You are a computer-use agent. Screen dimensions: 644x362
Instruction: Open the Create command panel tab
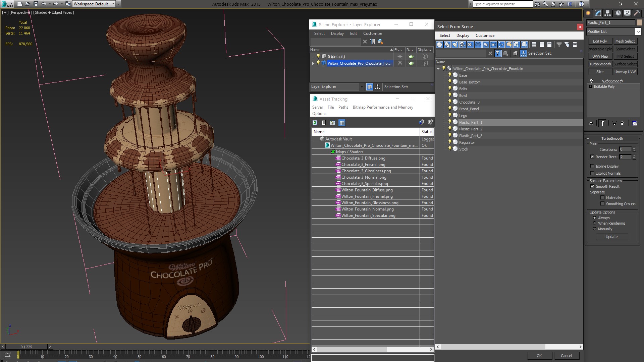click(x=588, y=13)
